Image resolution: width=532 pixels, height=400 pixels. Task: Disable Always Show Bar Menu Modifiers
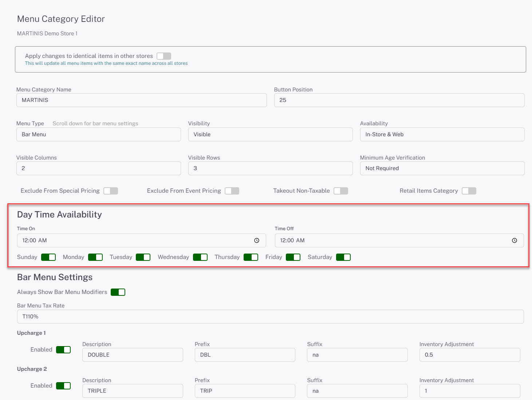[x=118, y=292]
